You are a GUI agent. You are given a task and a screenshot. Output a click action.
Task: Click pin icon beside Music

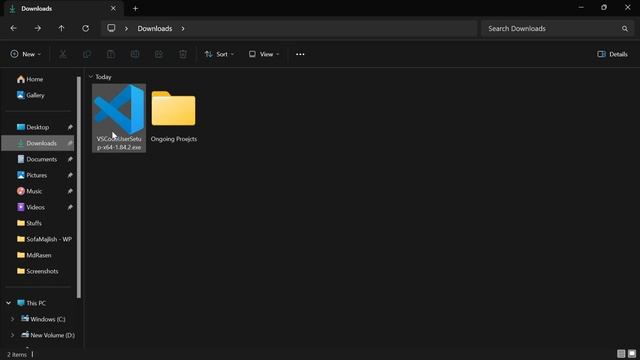[70, 191]
